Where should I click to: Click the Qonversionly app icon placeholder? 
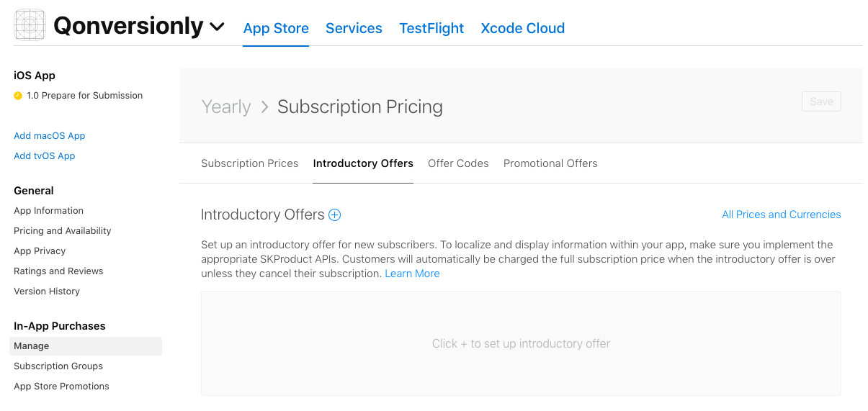[30, 25]
